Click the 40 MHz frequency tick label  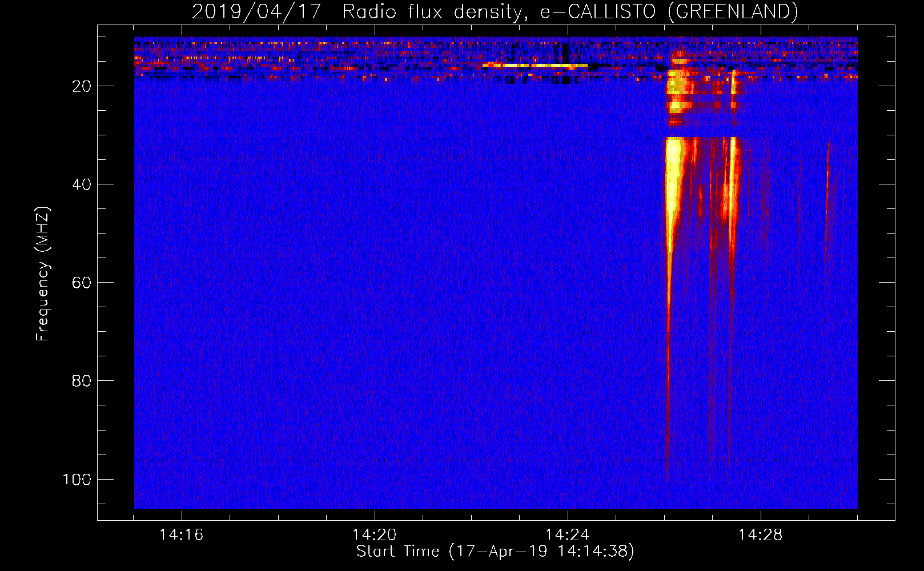82,184
